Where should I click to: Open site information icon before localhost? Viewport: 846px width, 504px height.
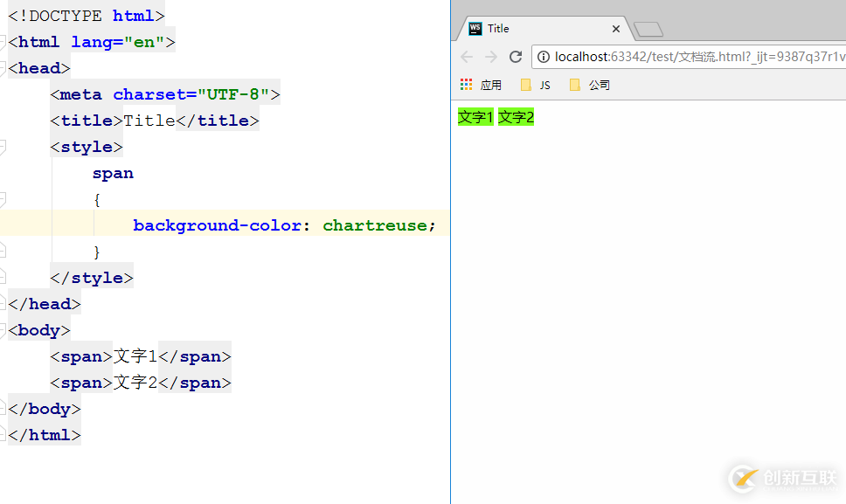click(x=544, y=57)
